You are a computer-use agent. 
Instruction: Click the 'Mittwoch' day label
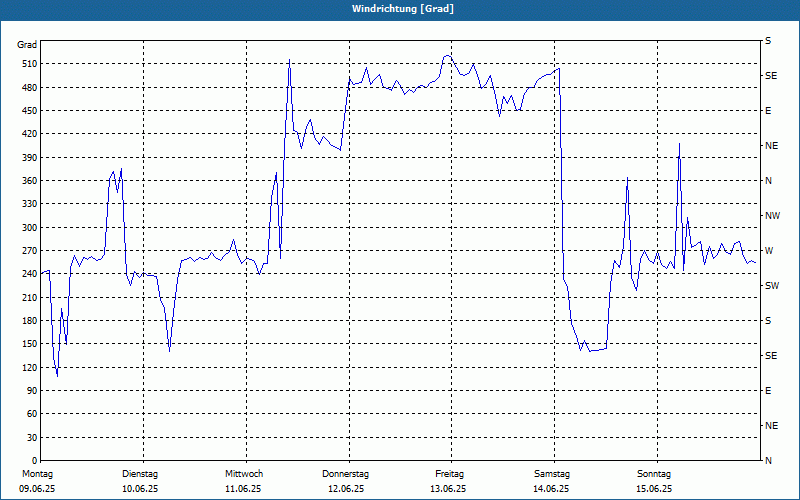pyautogui.click(x=244, y=474)
